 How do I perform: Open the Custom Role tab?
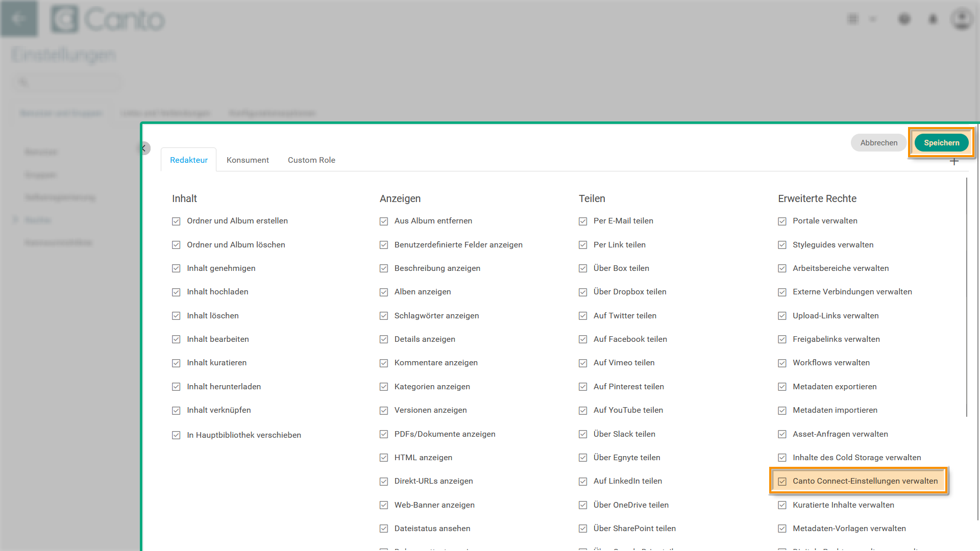tap(311, 160)
